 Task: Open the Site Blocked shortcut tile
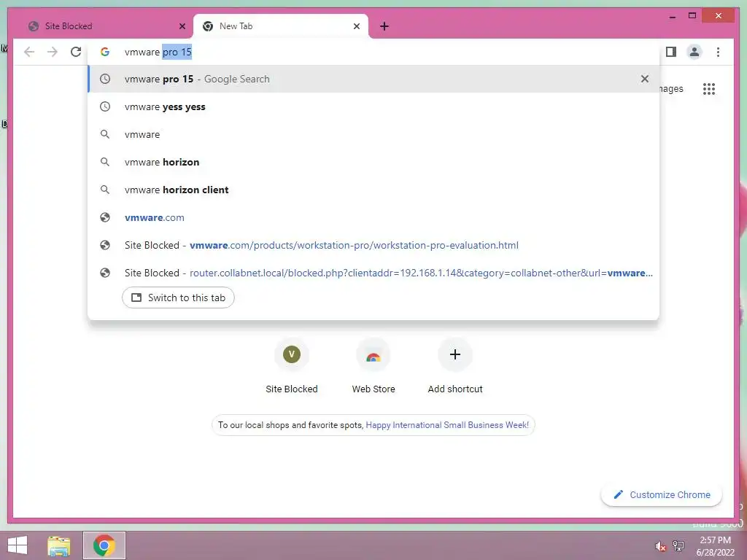click(292, 366)
